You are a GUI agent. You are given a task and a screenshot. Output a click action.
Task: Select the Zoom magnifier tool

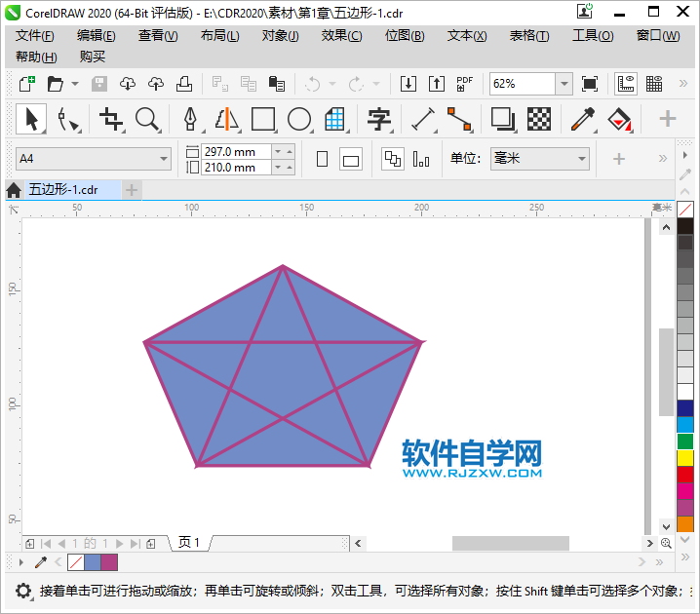pos(147,120)
